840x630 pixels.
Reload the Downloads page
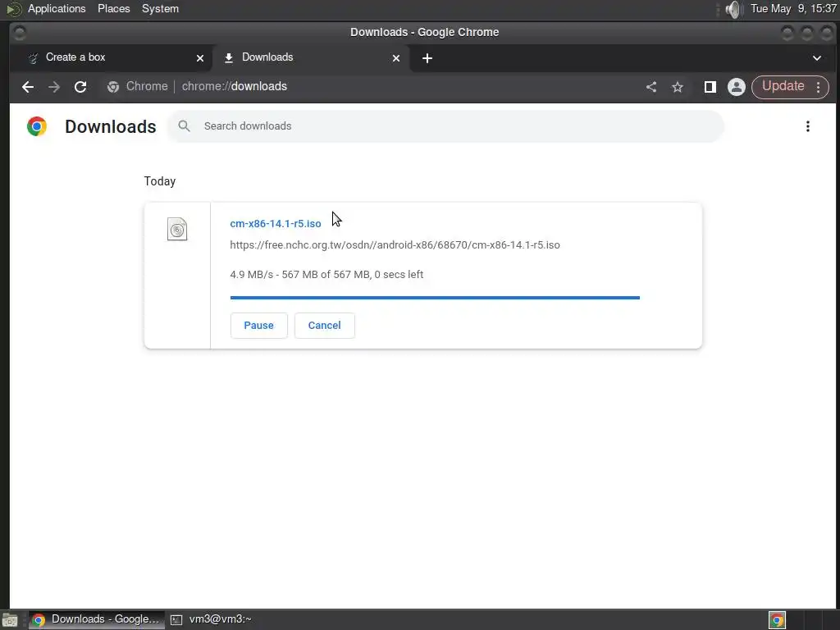pyautogui.click(x=80, y=87)
